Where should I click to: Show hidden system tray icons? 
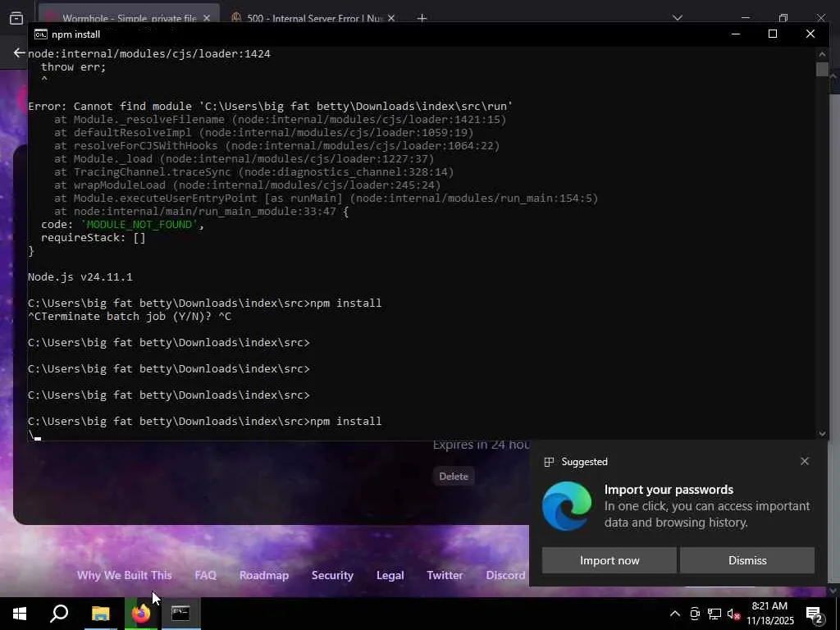pyautogui.click(x=675, y=614)
